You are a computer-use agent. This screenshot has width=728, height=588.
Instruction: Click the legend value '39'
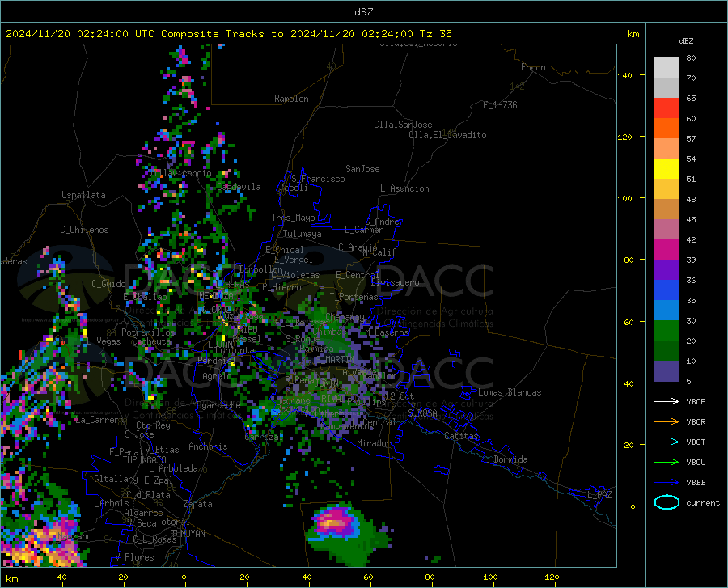tap(691, 260)
